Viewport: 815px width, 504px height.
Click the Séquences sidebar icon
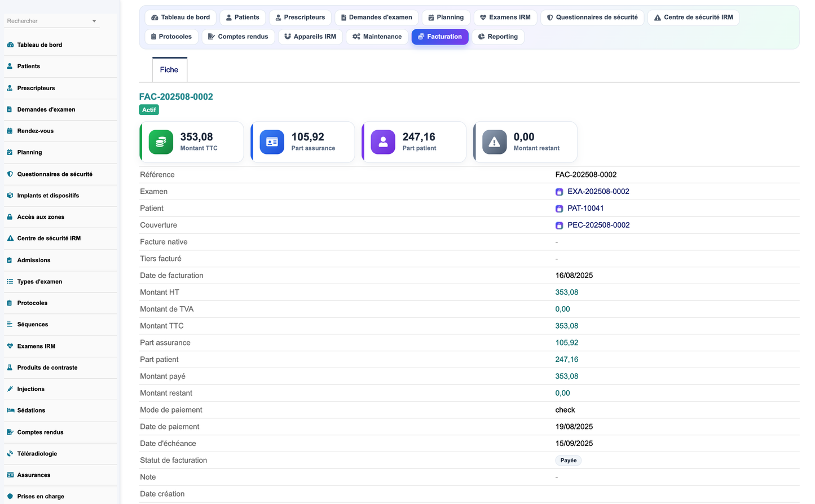coord(10,325)
